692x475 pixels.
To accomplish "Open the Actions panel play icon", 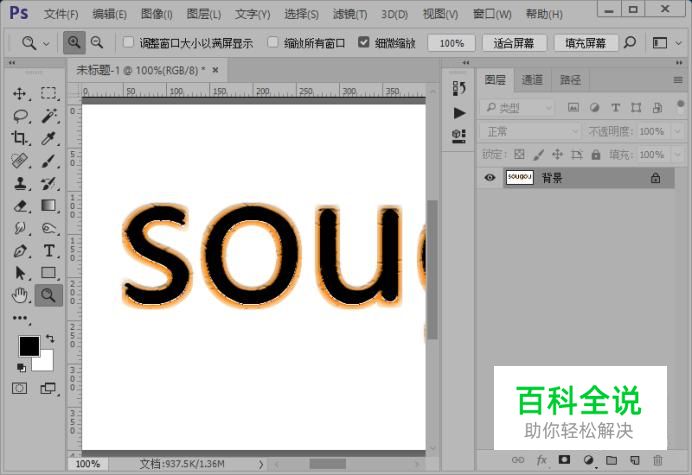I will 459,113.
